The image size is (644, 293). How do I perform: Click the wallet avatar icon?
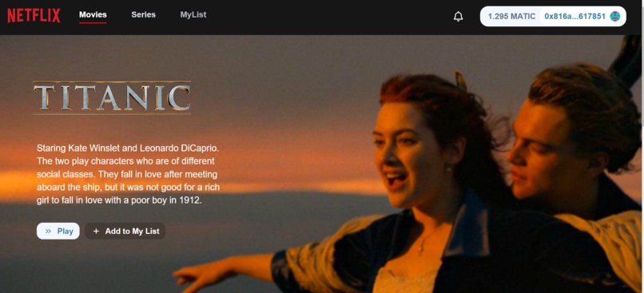coord(615,17)
